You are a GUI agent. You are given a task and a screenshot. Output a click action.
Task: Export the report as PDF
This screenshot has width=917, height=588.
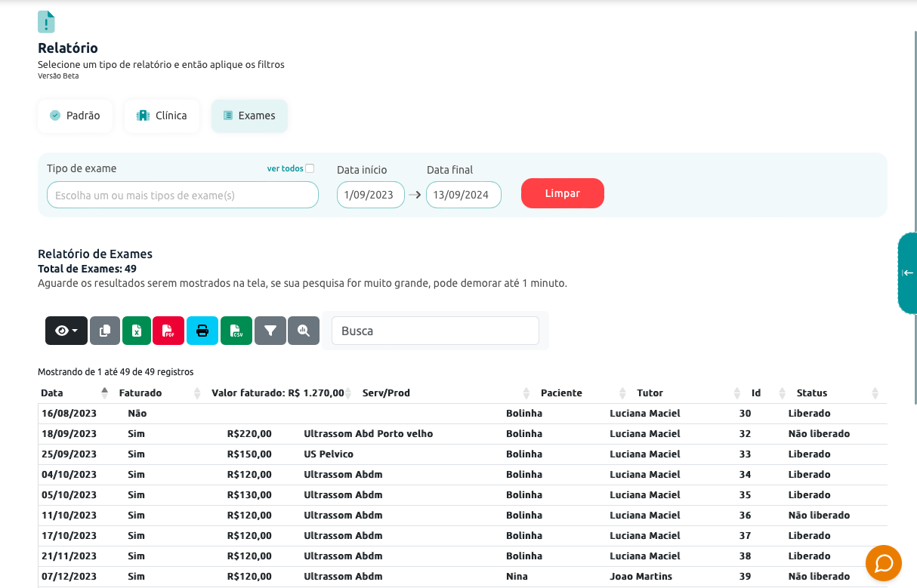[168, 331]
